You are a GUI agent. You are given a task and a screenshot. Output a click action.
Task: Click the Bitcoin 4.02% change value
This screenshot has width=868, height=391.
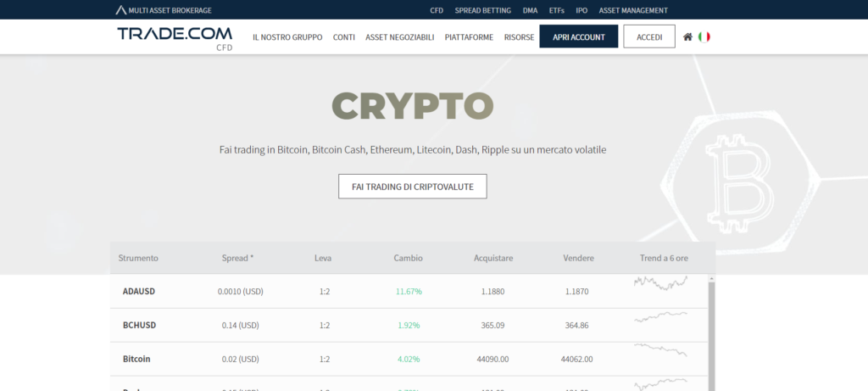[409, 359]
